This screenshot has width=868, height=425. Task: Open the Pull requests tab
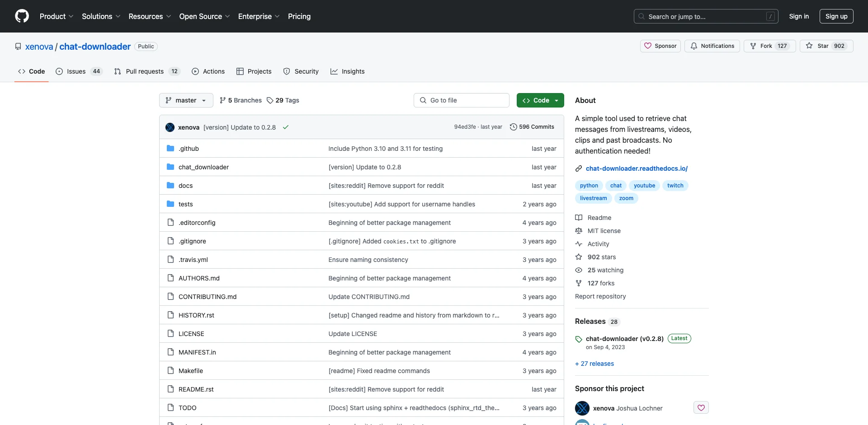pyautogui.click(x=147, y=71)
